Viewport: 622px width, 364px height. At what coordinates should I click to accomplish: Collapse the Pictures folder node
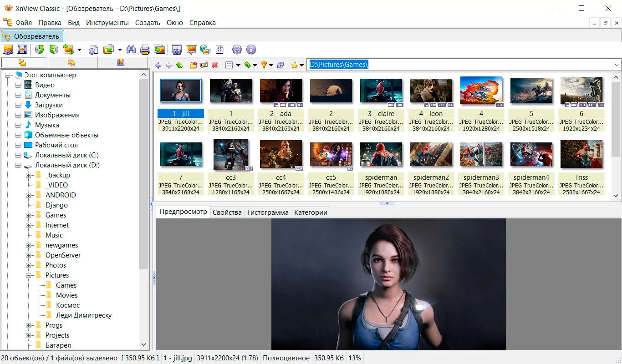pyautogui.click(x=29, y=275)
